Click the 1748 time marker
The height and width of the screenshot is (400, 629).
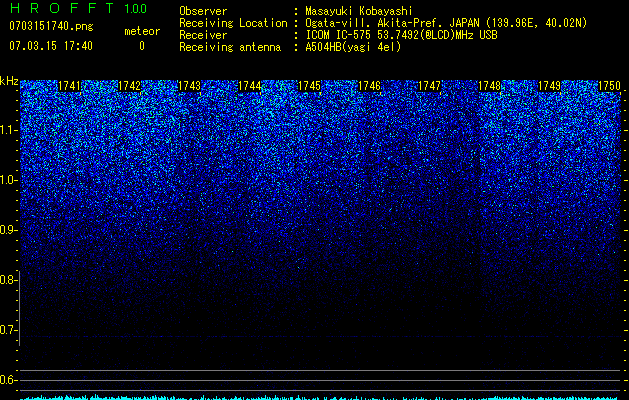click(x=489, y=86)
